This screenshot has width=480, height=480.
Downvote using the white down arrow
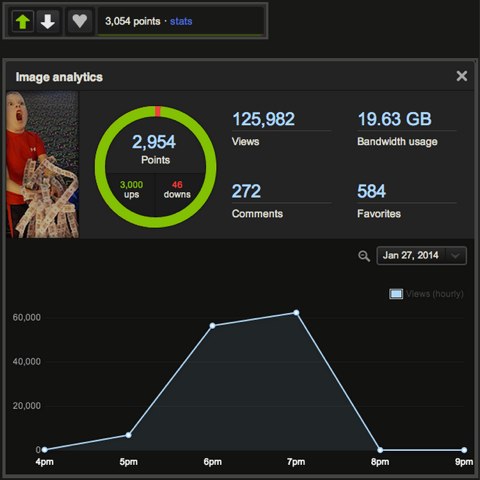tap(48, 21)
